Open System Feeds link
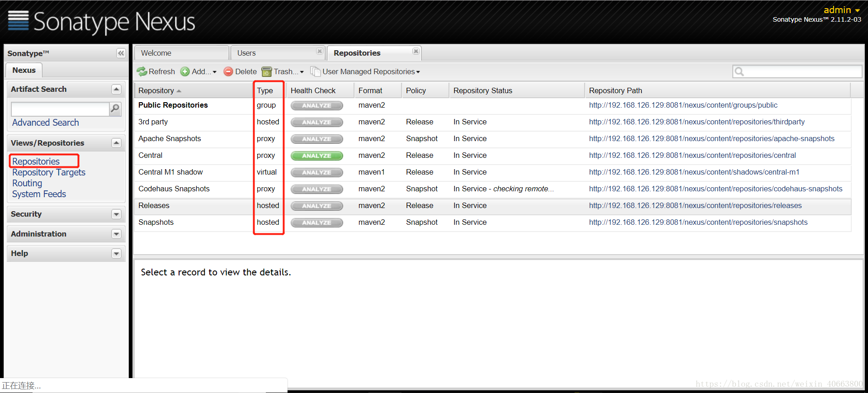 coord(39,194)
